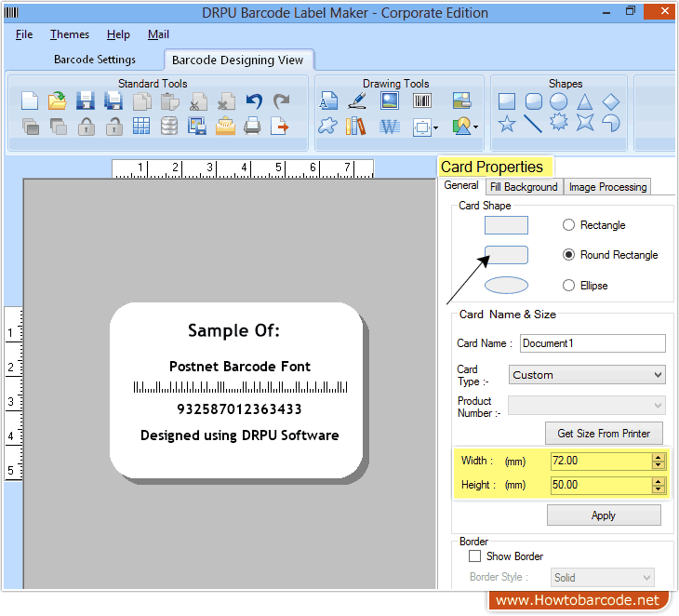The image size is (679, 616).
Task: Click the ellipse card shape preview thumbnail
Action: pos(506,285)
